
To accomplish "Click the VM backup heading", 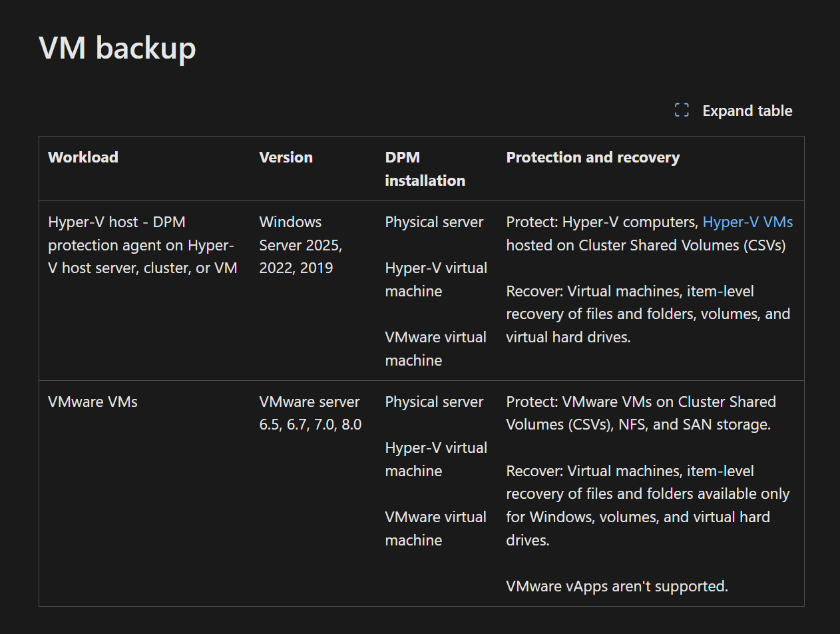I will 117,48.
